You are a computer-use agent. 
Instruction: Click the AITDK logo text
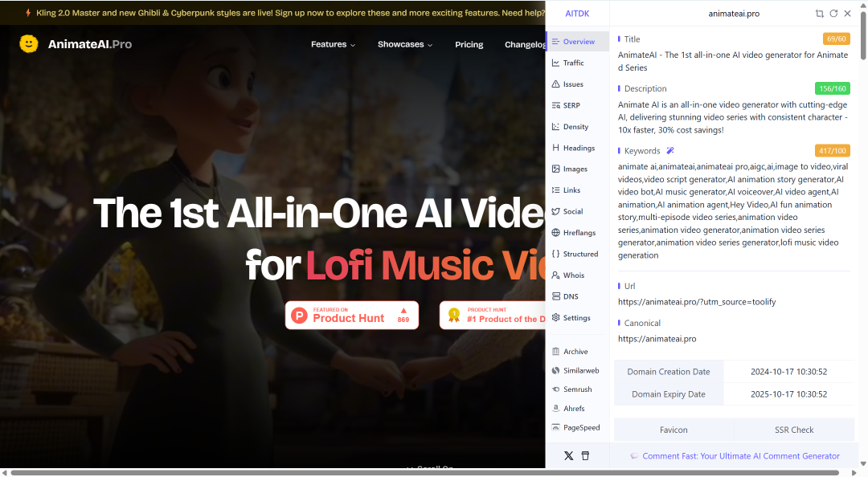pos(577,14)
